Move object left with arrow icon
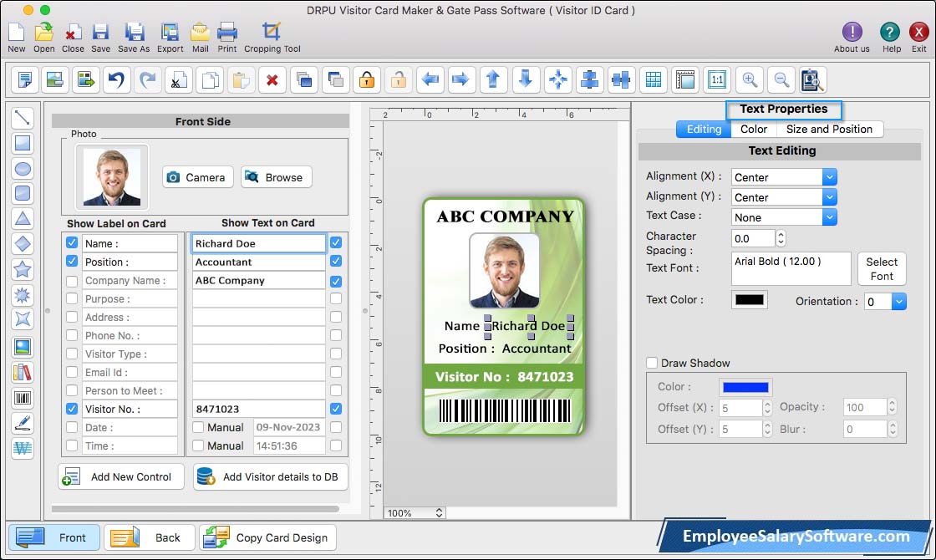 coord(430,79)
